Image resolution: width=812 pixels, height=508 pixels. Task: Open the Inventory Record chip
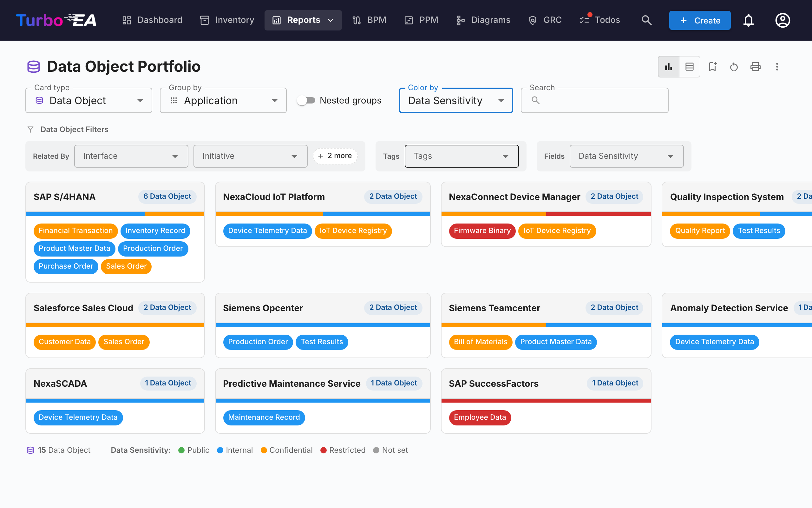click(x=155, y=231)
